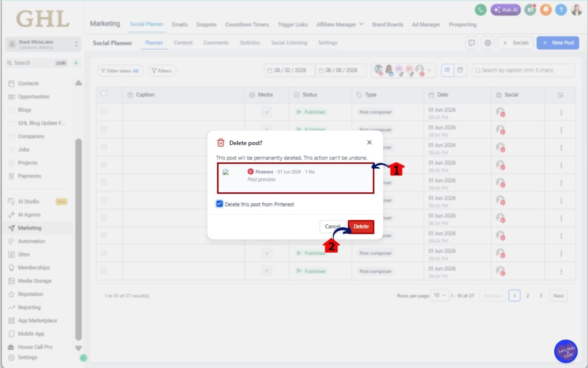The width and height of the screenshot is (588, 368).
Task: Click the trash icon in Delete post dialog
Action: 221,143
